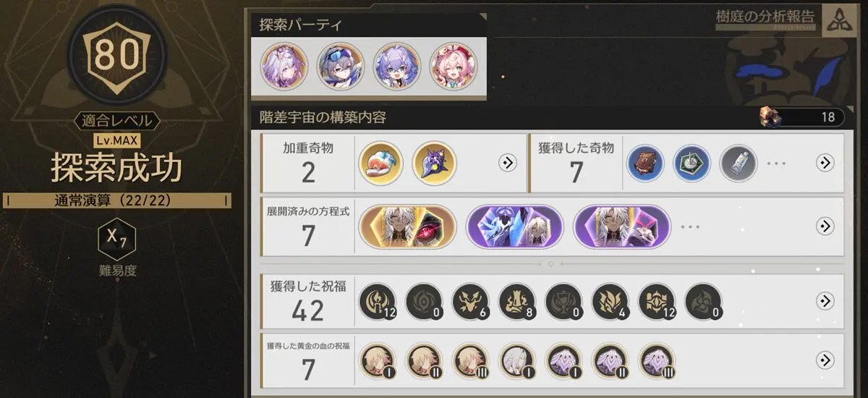
Task: Click the bear curio icon
Action: tap(645, 163)
